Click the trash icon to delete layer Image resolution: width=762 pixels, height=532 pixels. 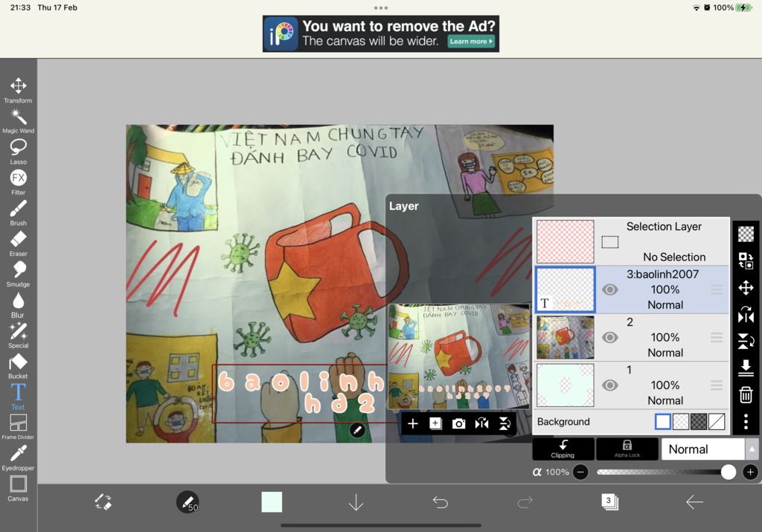click(x=746, y=395)
